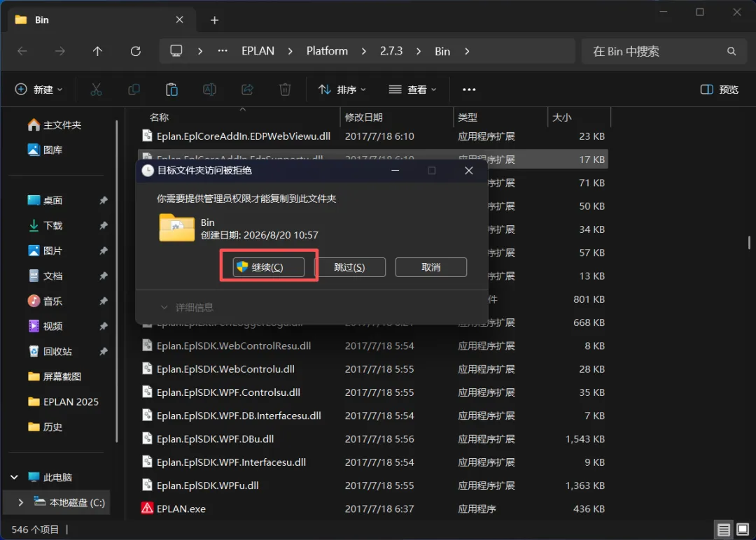Screen dimensions: 756x540
Task: Expand Local Disk (C:) node
Action: click(x=20, y=502)
